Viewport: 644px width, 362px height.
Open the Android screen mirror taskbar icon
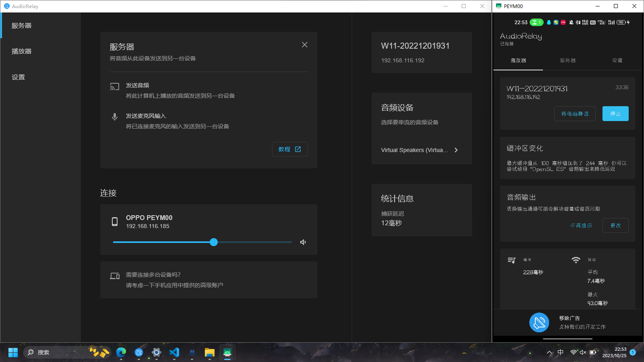pyautogui.click(x=227, y=352)
